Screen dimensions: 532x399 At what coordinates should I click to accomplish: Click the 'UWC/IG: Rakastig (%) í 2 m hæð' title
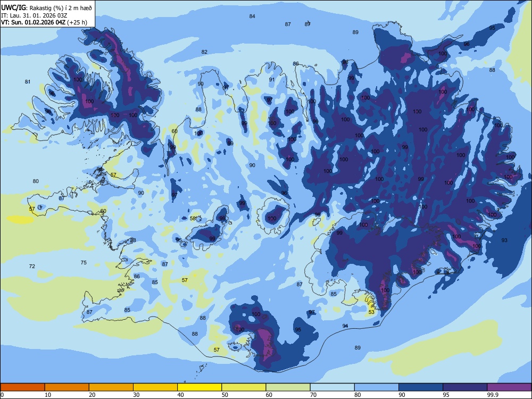[x=46, y=7]
